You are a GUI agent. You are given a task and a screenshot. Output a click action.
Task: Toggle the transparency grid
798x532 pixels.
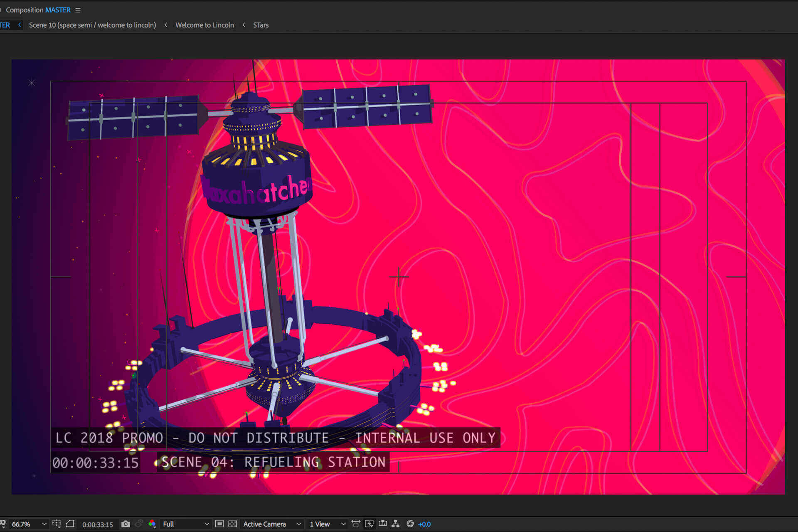pyautogui.click(x=233, y=524)
